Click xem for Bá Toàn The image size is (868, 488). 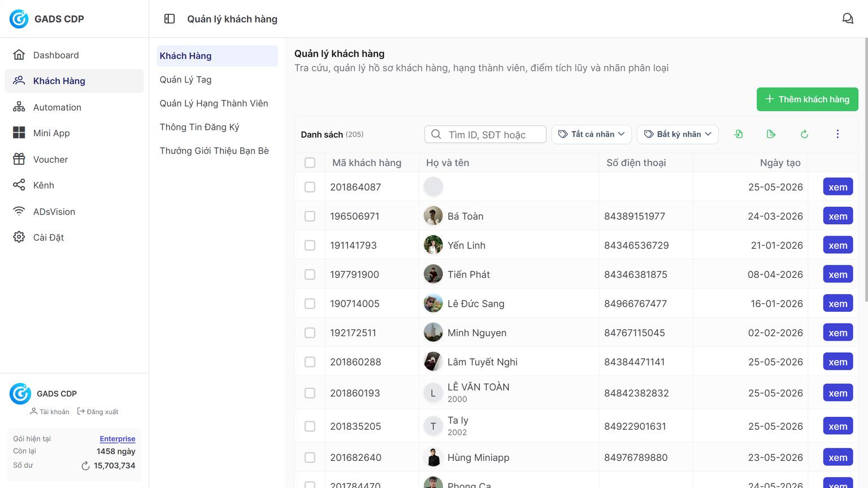[x=837, y=216]
